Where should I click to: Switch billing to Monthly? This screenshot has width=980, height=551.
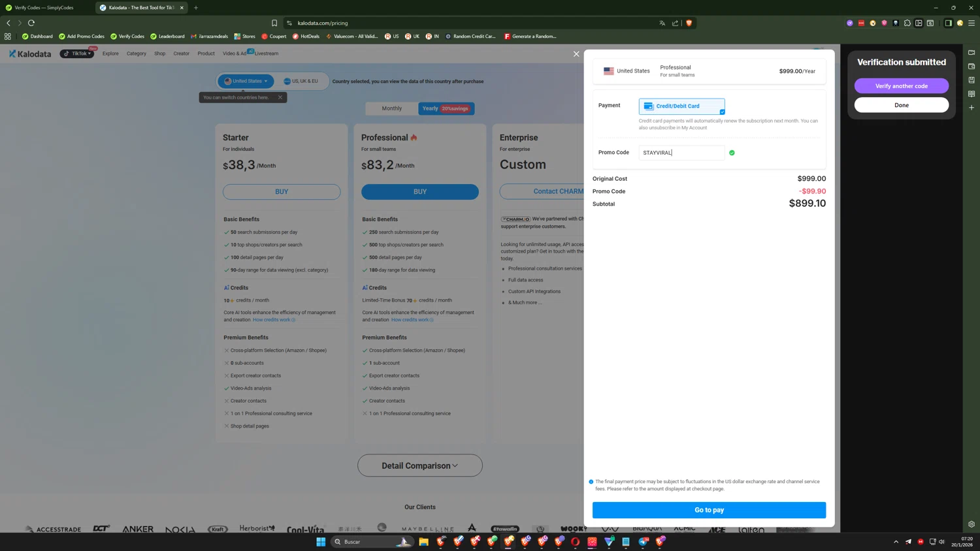[x=392, y=108]
